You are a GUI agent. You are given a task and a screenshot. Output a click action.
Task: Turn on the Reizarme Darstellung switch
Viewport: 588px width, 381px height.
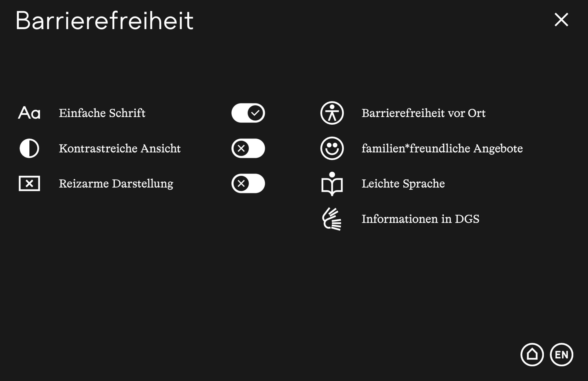click(x=248, y=183)
